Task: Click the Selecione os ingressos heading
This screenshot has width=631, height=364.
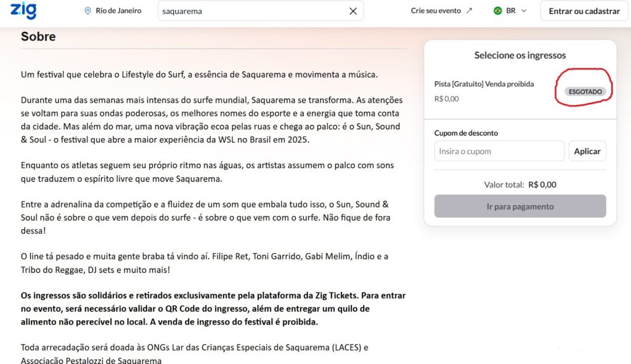Action: coord(520,55)
